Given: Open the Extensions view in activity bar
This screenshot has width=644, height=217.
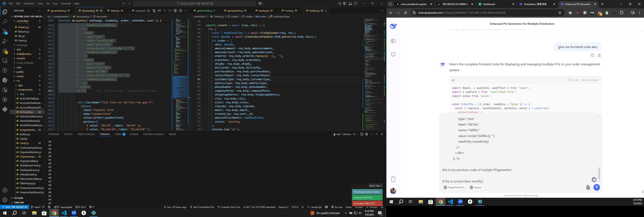Looking at the screenshot, I should 5,51.
